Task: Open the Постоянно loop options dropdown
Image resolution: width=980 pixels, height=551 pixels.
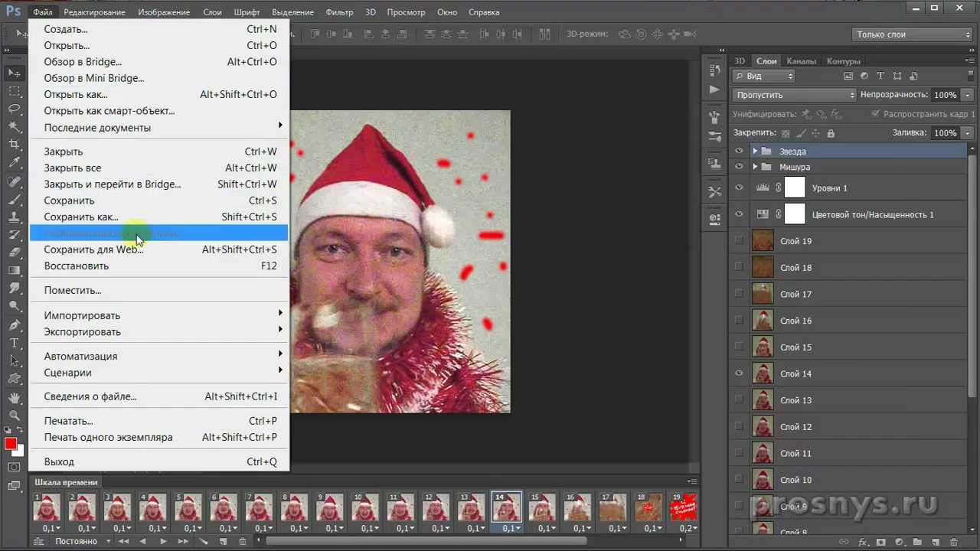Action: [x=77, y=541]
